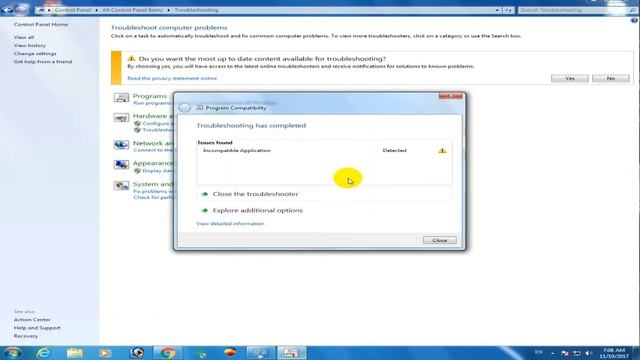Open Recovery under See also
The height and width of the screenshot is (360, 640).
(26, 336)
